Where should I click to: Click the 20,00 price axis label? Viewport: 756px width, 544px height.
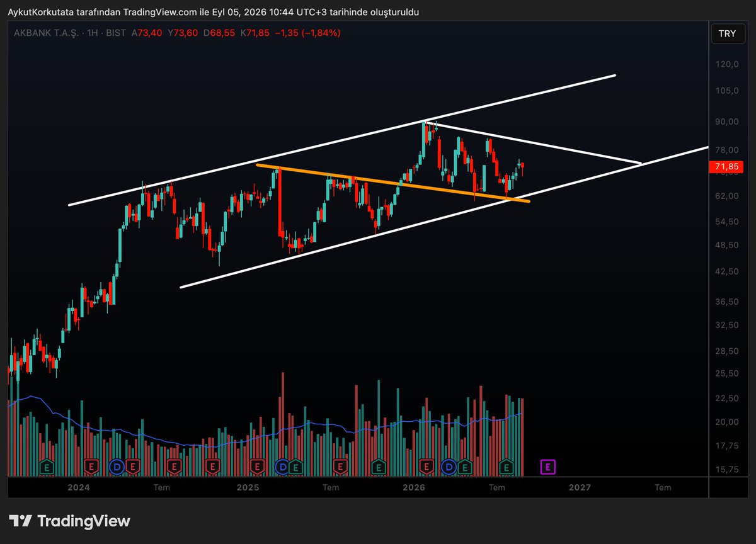coord(728,422)
